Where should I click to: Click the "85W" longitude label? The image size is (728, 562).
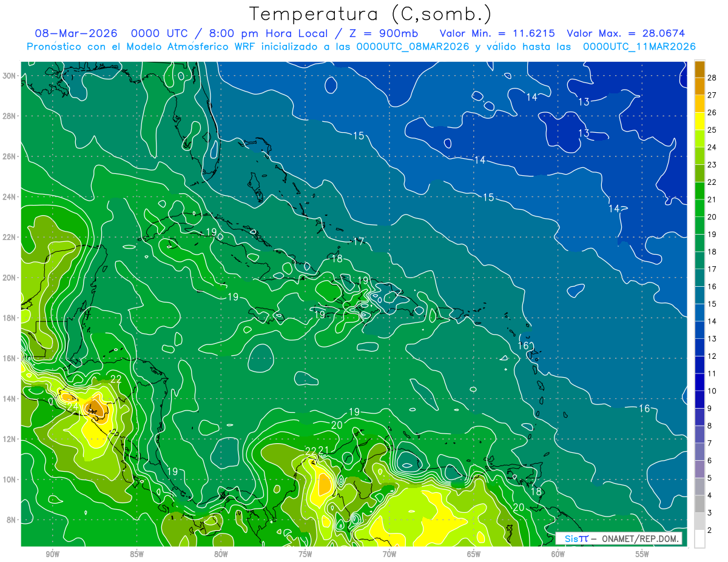136,554
